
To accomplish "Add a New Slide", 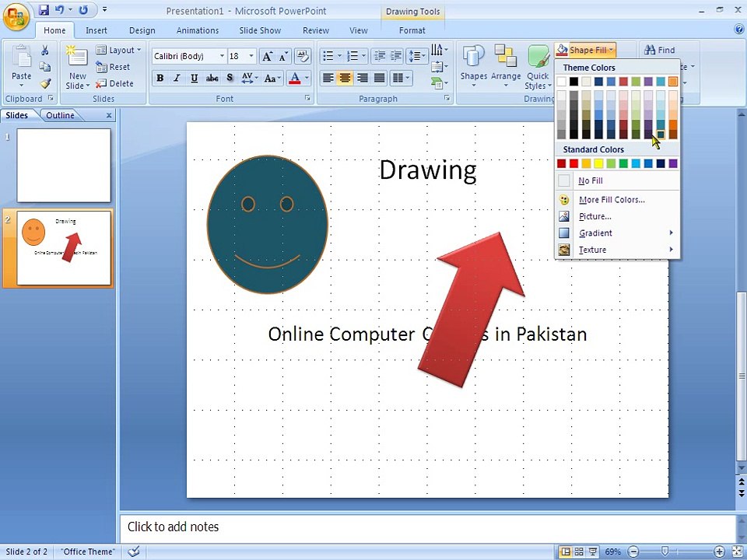I will (x=78, y=67).
